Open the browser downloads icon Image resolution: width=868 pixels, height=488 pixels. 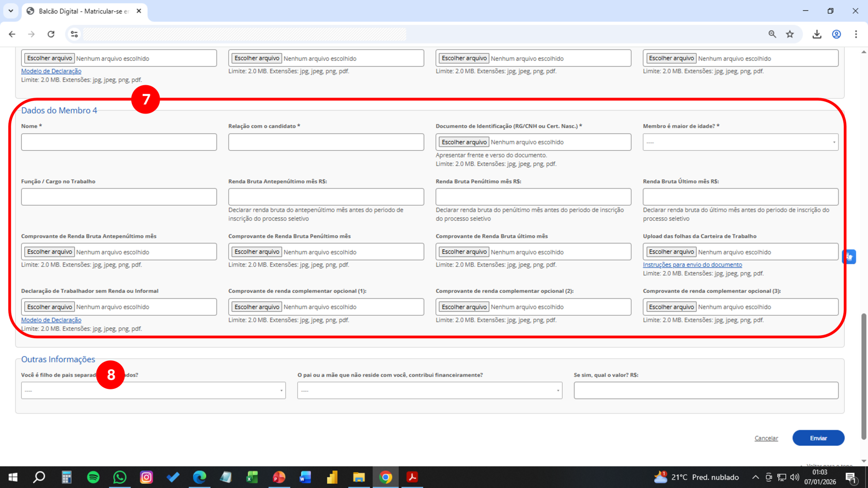click(816, 34)
